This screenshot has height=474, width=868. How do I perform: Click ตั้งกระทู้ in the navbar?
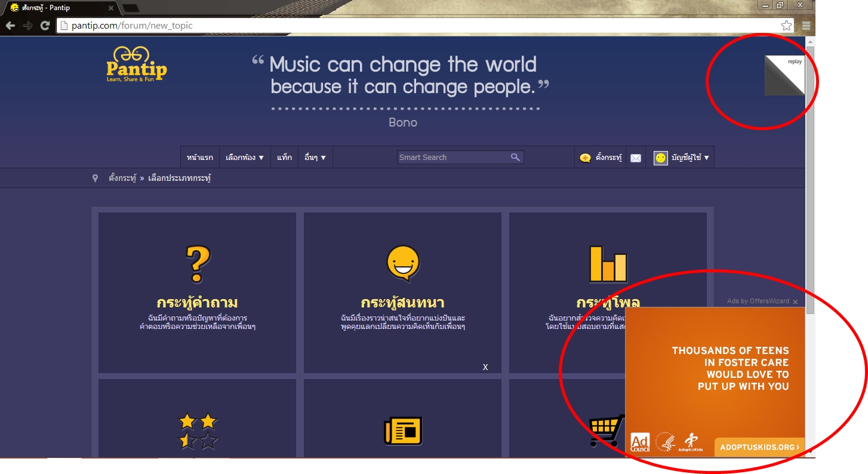(601, 158)
